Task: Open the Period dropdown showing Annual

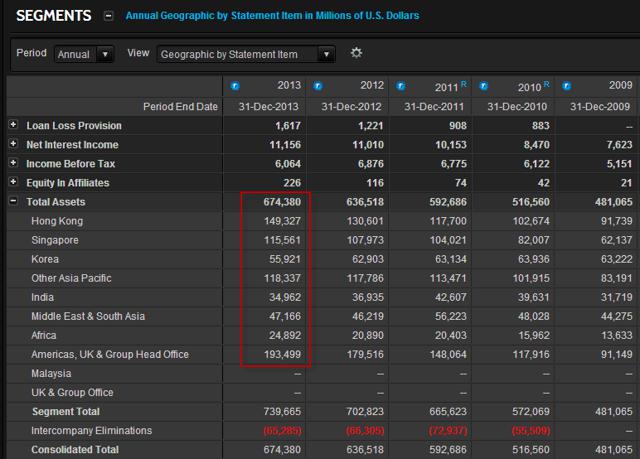Action: pos(84,54)
